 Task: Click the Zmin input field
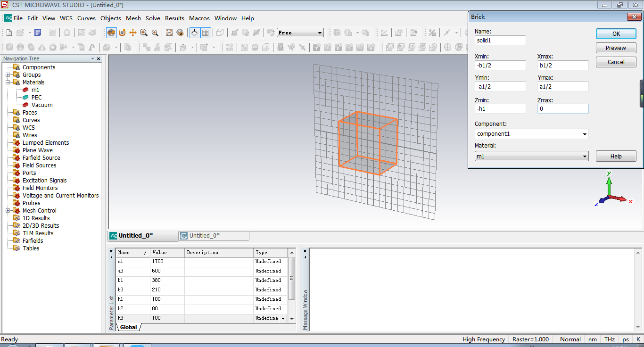pos(500,109)
